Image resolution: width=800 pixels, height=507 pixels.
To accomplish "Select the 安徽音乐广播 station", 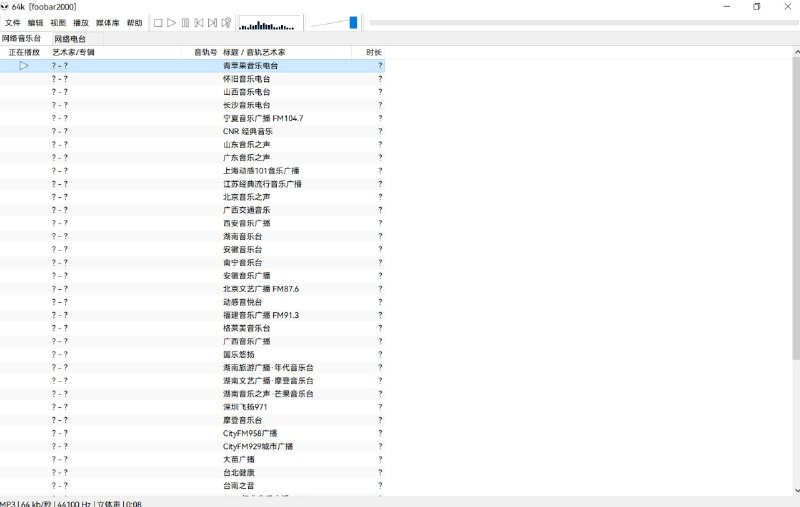I will pos(192,275).
